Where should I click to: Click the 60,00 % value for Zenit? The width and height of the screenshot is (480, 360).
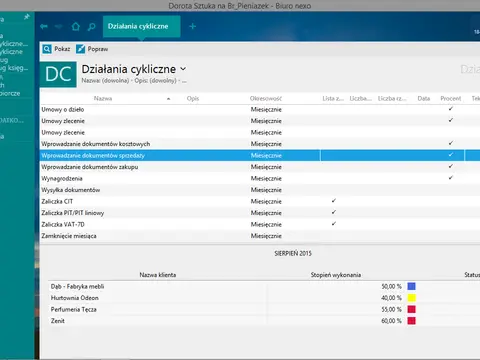[391, 321]
